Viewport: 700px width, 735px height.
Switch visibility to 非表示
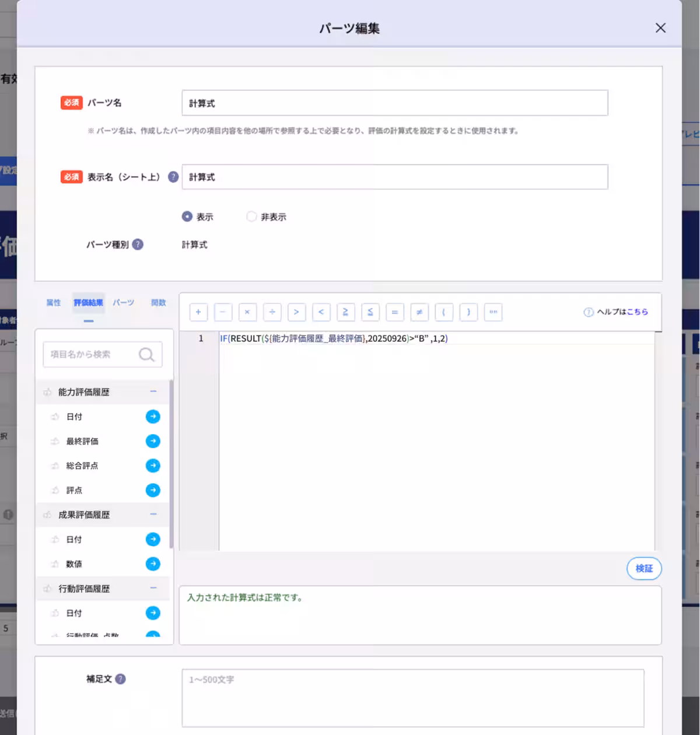point(251,216)
